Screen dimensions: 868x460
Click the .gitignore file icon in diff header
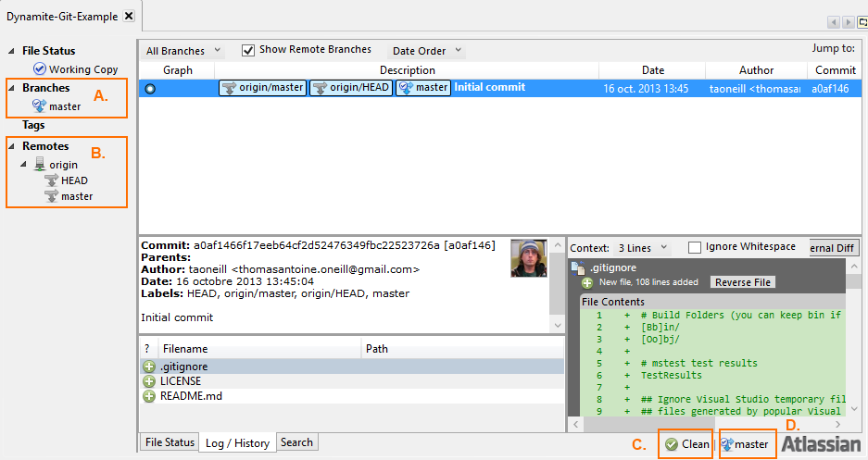(578, 267)
